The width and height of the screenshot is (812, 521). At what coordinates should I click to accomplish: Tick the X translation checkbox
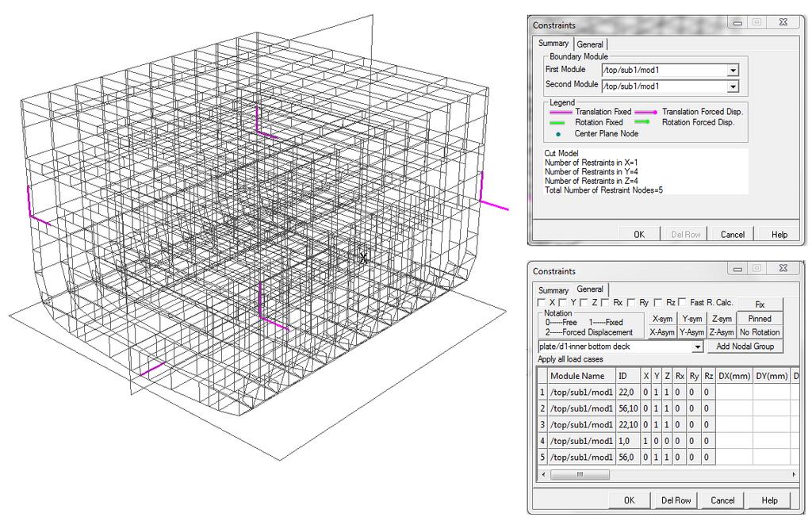542,302
